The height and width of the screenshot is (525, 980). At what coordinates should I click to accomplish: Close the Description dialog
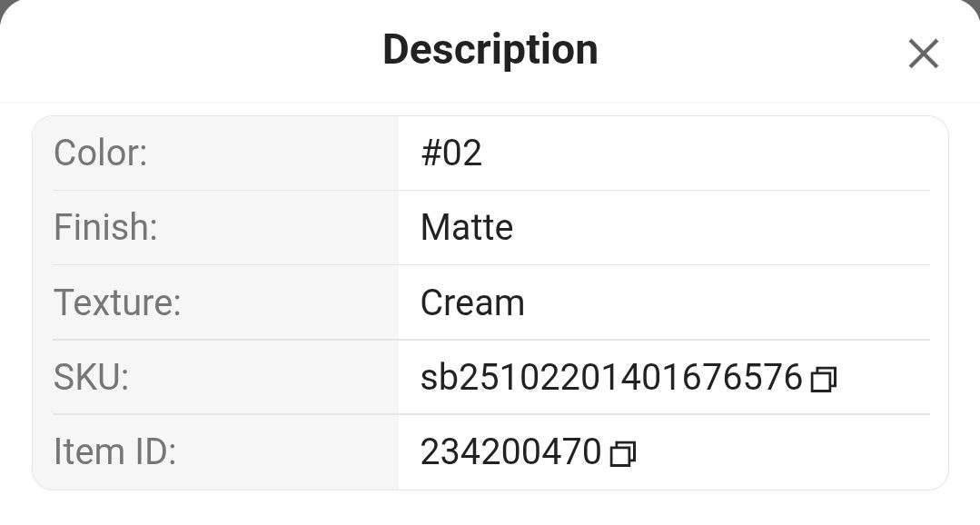(923, 54)
